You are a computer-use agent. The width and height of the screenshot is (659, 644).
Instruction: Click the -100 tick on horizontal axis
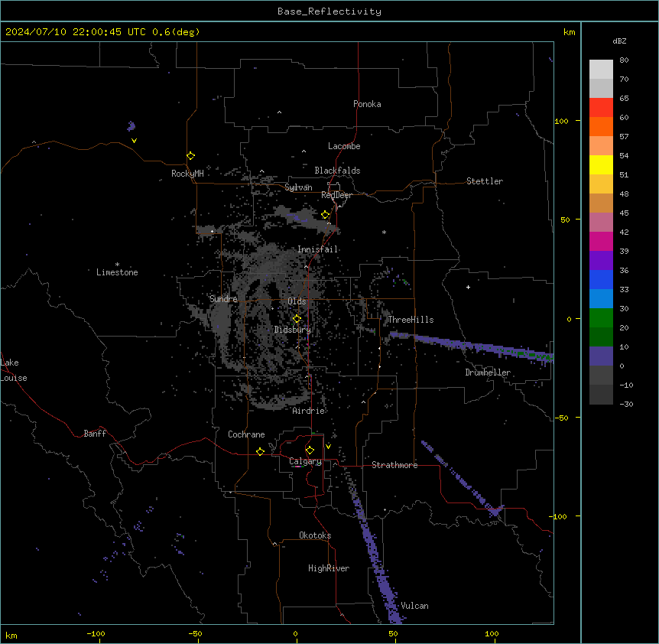tap(96, 633)
